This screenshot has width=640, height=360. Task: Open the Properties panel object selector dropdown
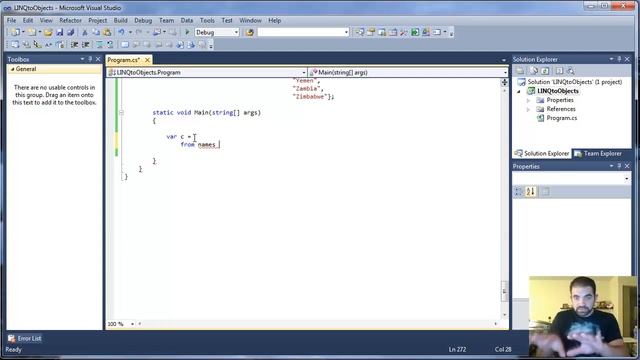627,178
